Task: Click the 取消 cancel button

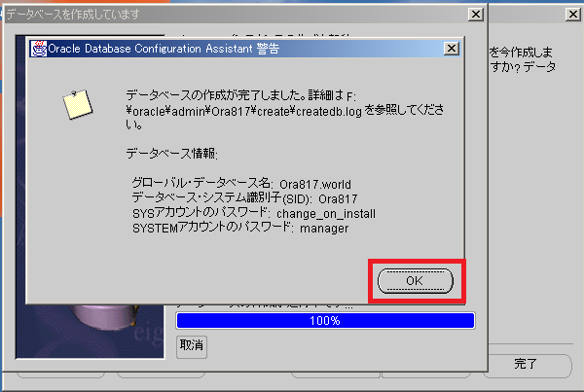Action: (192, 346)
